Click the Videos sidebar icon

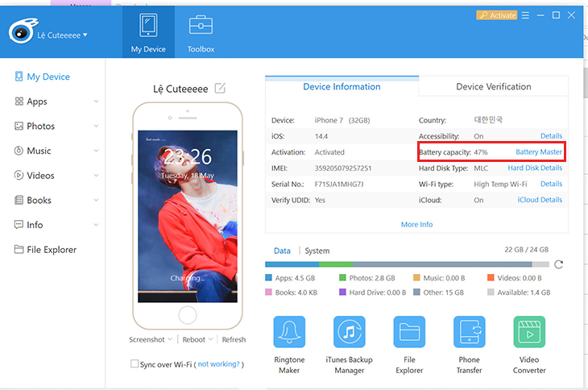[19, 175]
